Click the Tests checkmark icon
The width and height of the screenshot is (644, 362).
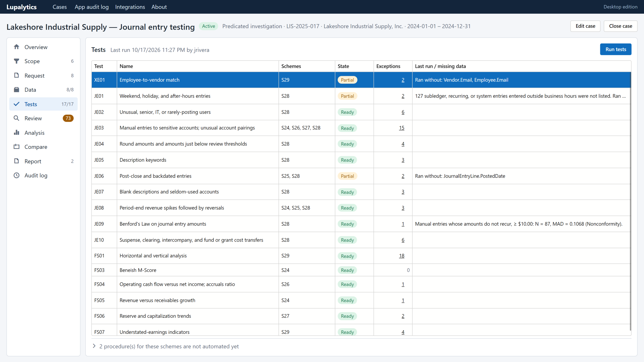17,104
